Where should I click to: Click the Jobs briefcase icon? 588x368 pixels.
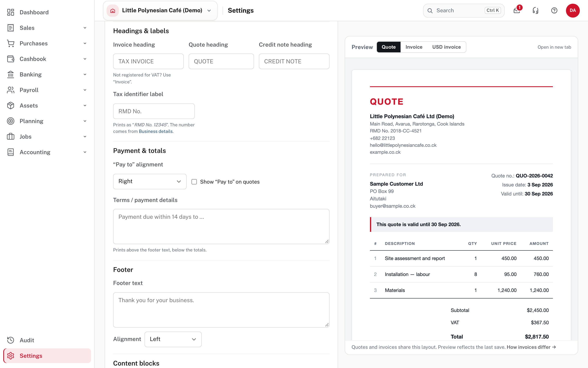pos(10,137)
